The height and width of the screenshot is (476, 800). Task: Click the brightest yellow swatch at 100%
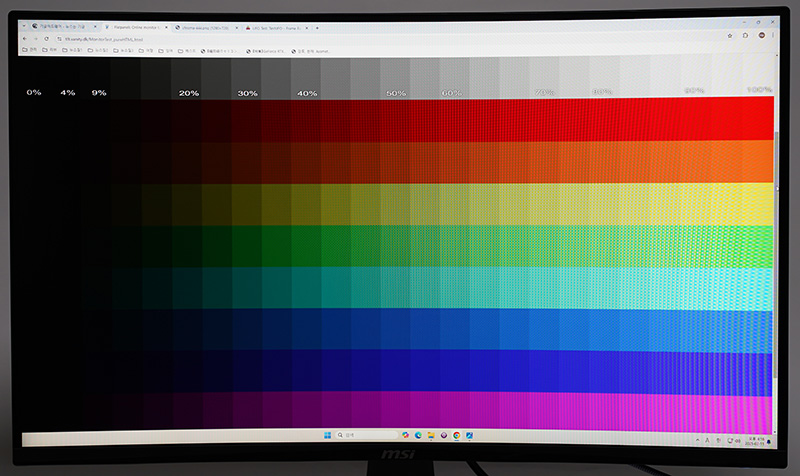pos(758,204)
